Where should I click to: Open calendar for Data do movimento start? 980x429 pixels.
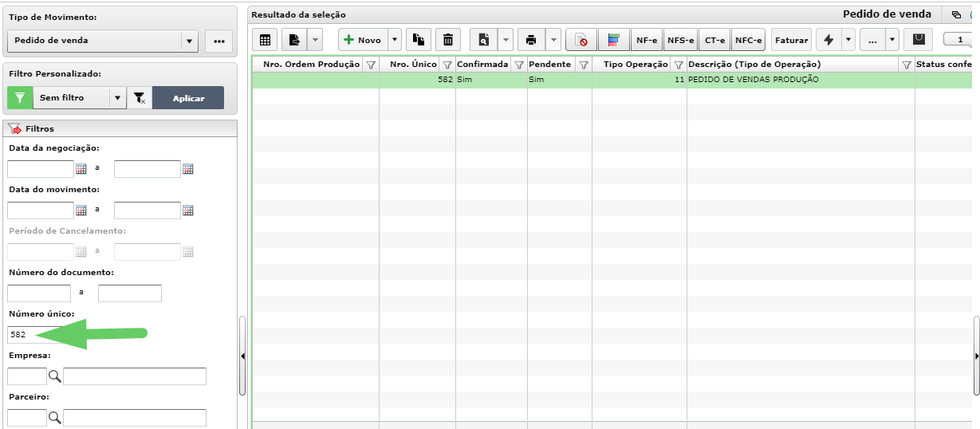coord(81,210)
